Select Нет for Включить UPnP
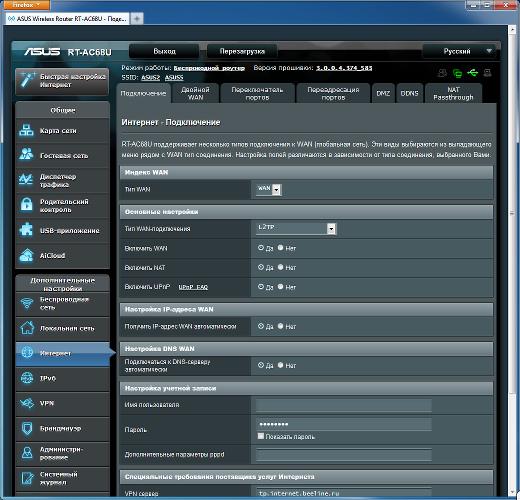520x500 pixels. (x=280, y=287)
